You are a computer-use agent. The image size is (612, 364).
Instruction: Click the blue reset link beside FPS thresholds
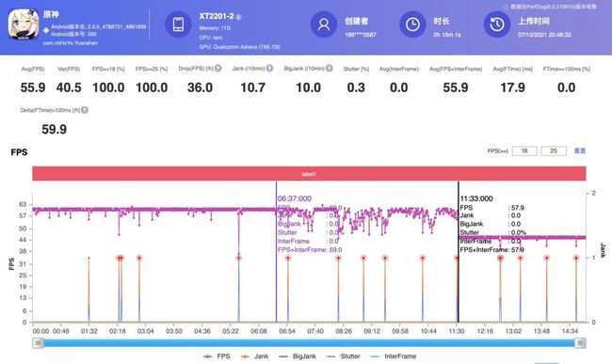pyautogui.click(x=580, y=150)
